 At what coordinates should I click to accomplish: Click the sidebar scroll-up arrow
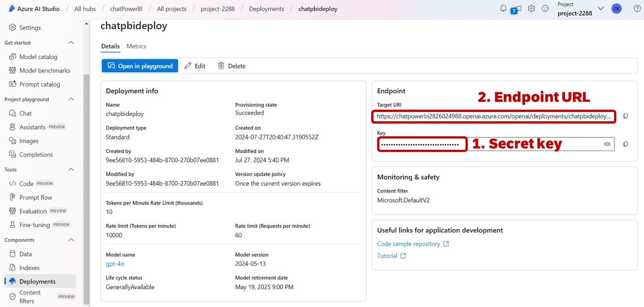coord(86,24)
